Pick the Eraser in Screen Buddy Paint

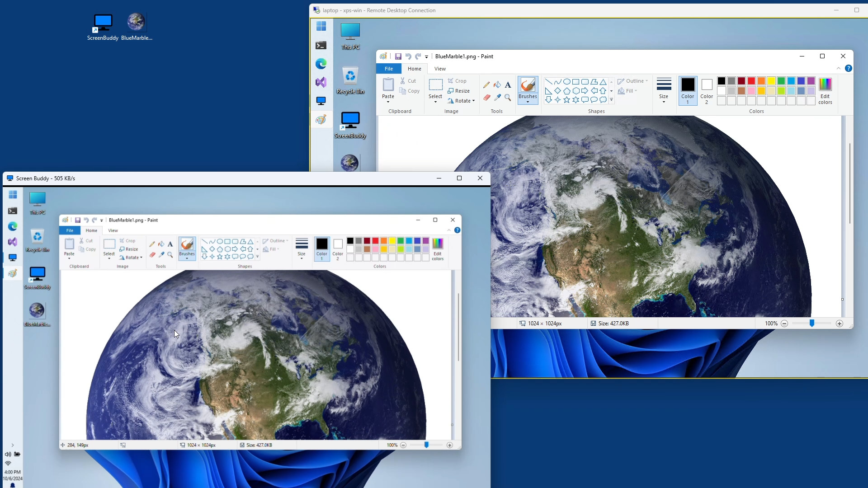(152, 255)
